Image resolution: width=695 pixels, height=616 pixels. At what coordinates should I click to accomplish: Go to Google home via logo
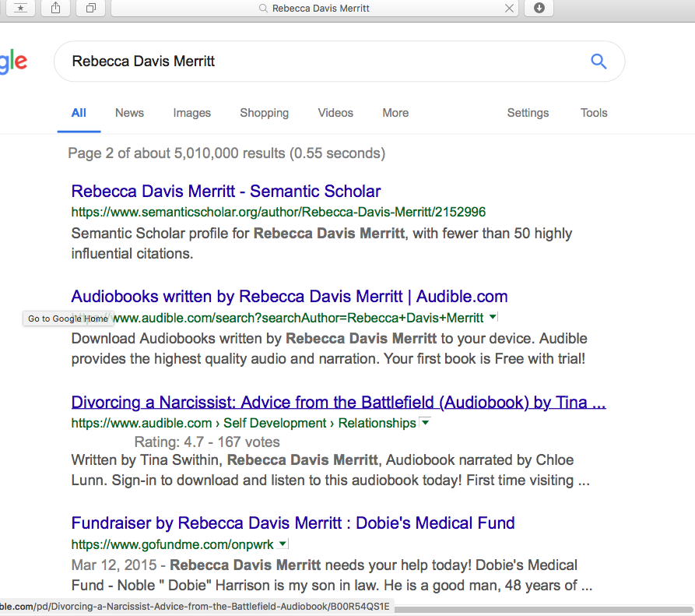coord(13,62)
